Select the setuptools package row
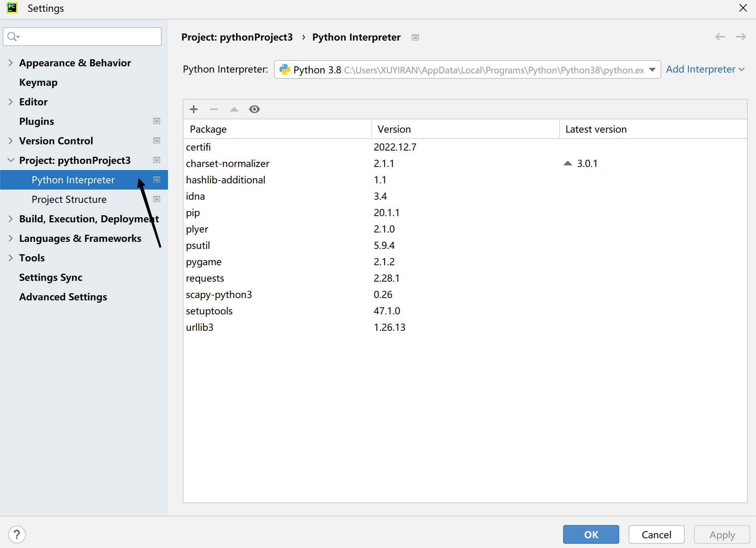756x548 pixels. click(x=465, y=311)
